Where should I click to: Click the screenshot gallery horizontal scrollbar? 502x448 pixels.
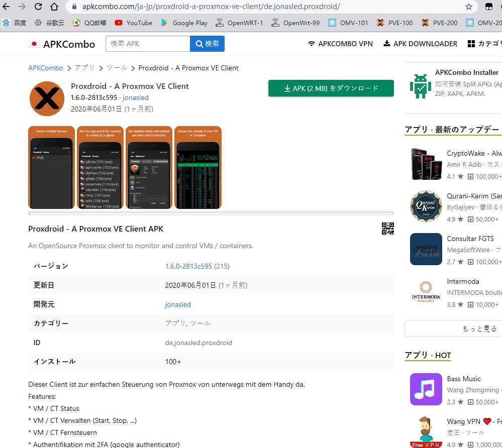coord(211,213)
